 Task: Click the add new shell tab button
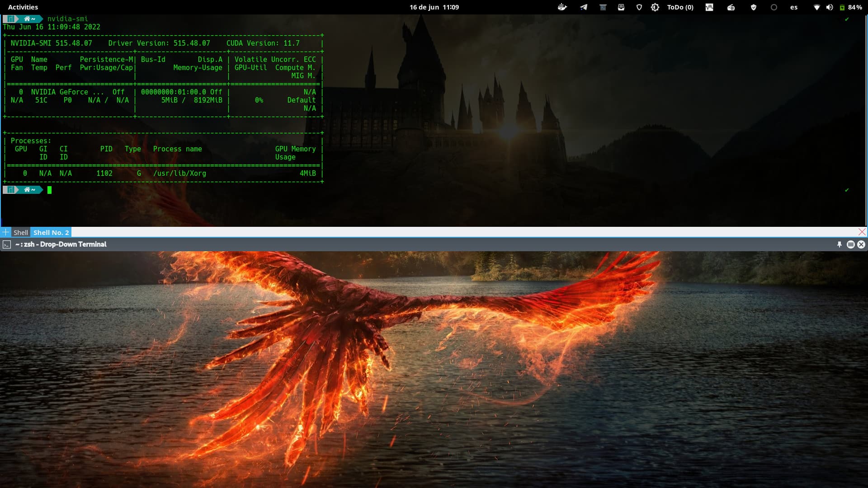(5, 232)
